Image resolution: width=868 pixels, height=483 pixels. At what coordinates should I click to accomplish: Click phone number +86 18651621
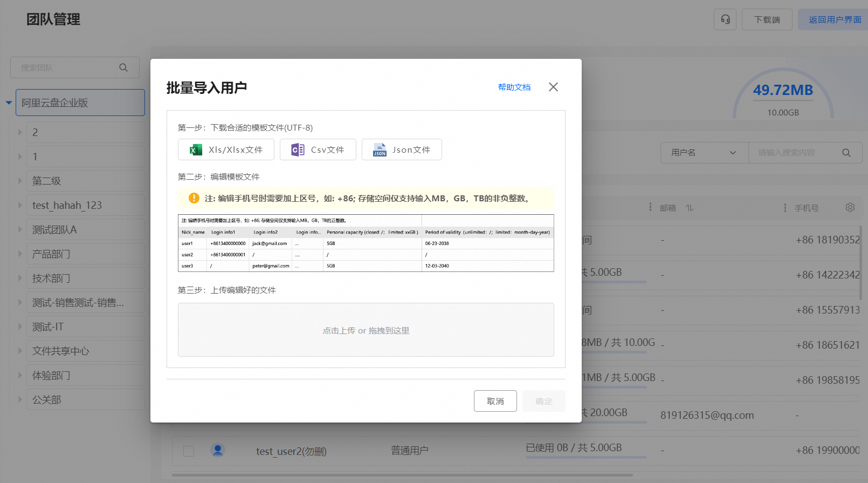828,345
